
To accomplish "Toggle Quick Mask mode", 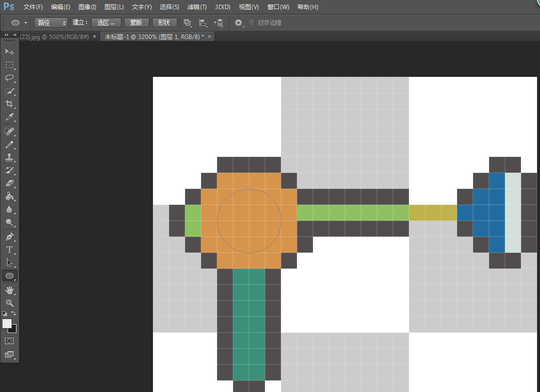I will (x=9, y=341).
